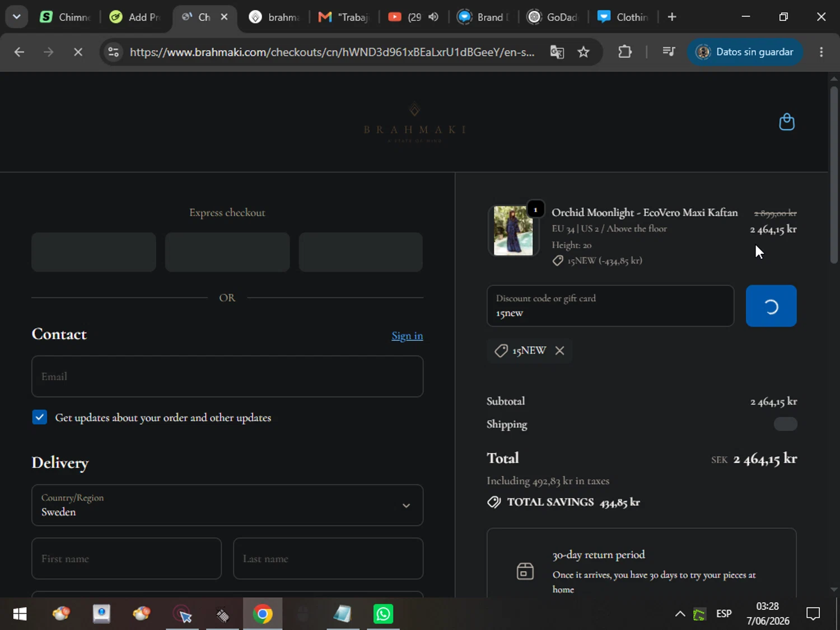Open the media controls icon

(x=669, y=52)
